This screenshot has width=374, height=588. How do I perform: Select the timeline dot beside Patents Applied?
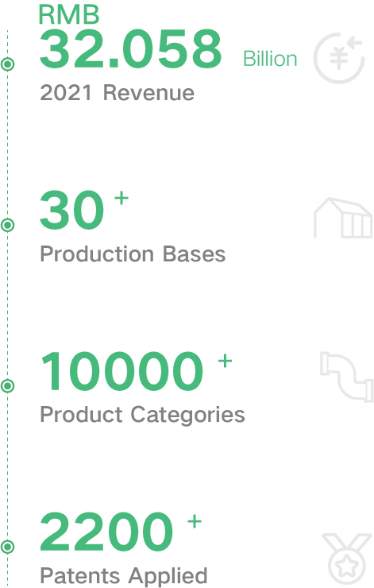[x=7, y=547]
